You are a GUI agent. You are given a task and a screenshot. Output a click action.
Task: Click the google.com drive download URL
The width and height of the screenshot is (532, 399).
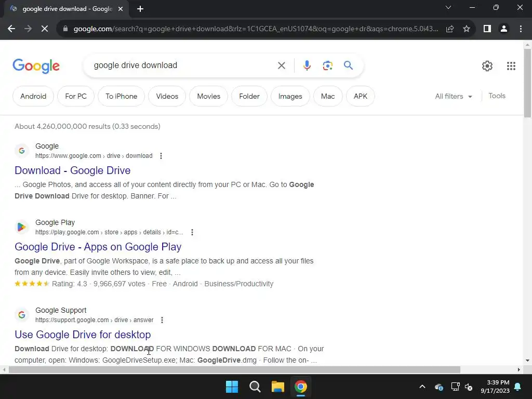pos(94,156)
